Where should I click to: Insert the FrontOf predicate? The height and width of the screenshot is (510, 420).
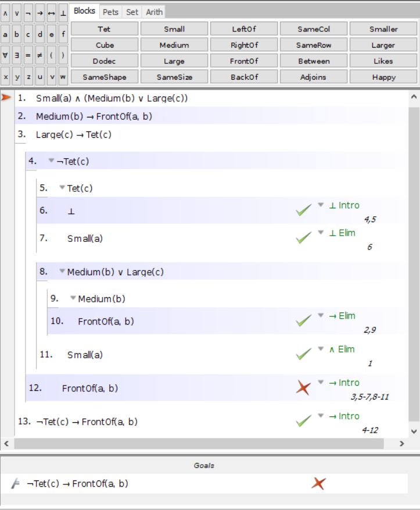[244, 61]
